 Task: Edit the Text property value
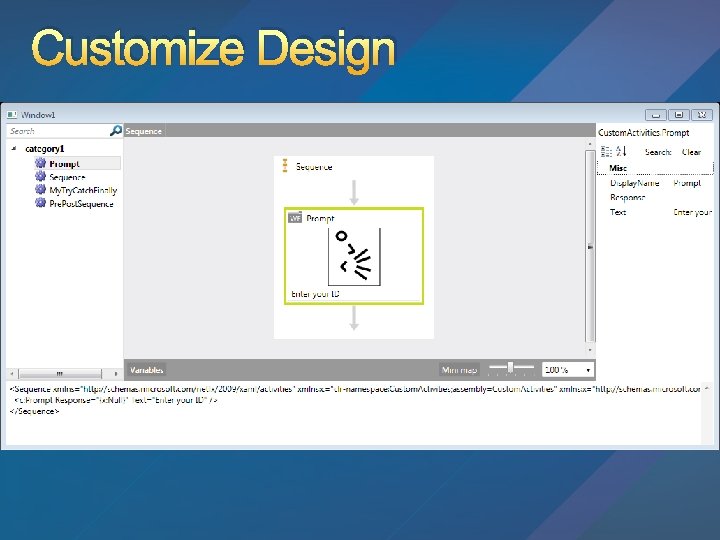[x=692, y=212]
